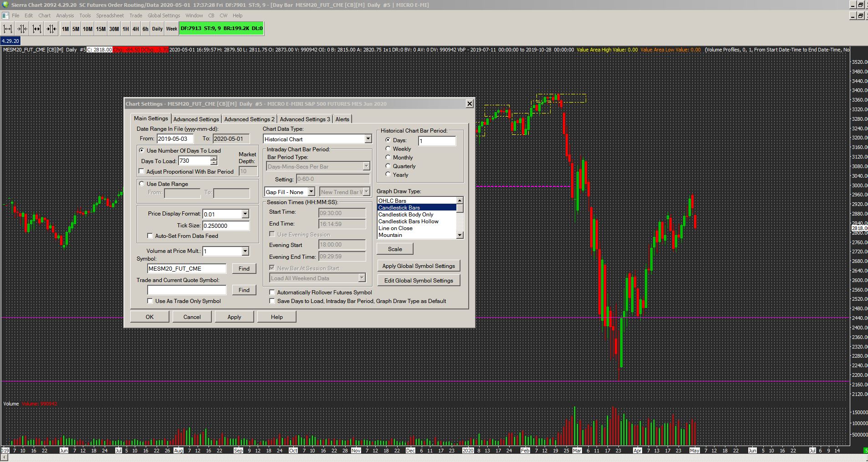The width and height of the screenshot is (868, 462).
Task: Click the Tick Size input field
Action: click(x=226, y=226)
